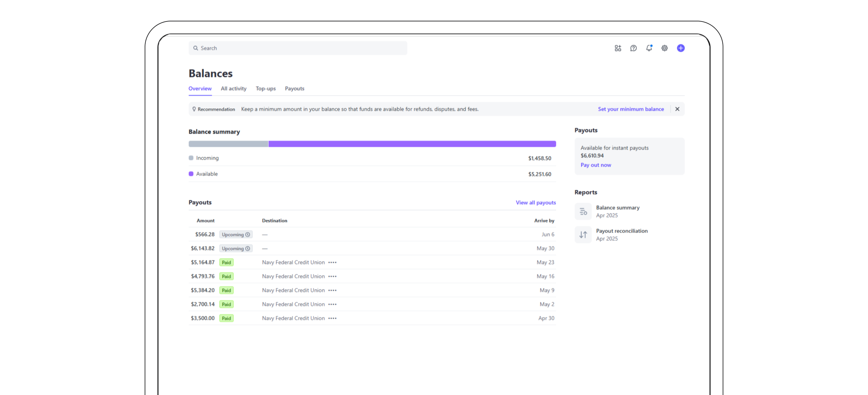Click the May 30 arrival date
This screenshot has height=395, width=868.
545,249
